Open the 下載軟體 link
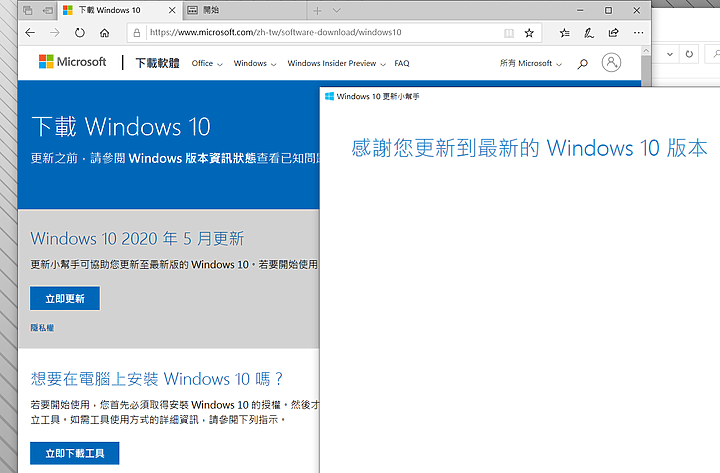 tap(158, 63)
